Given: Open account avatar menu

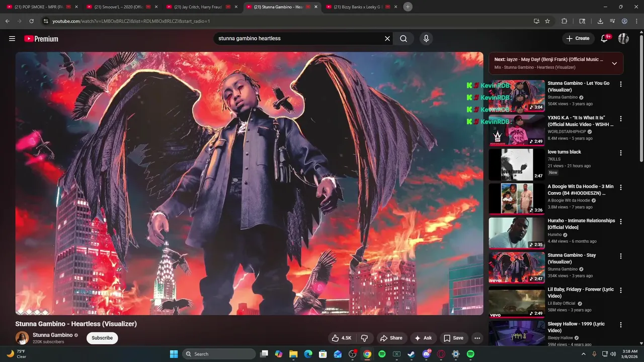Looking at the screenshot, I should tap(623, 39).
